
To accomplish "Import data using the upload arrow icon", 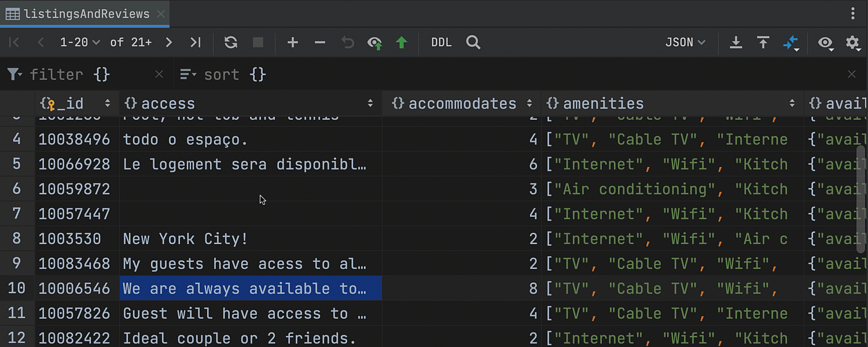I will point(763,42).
